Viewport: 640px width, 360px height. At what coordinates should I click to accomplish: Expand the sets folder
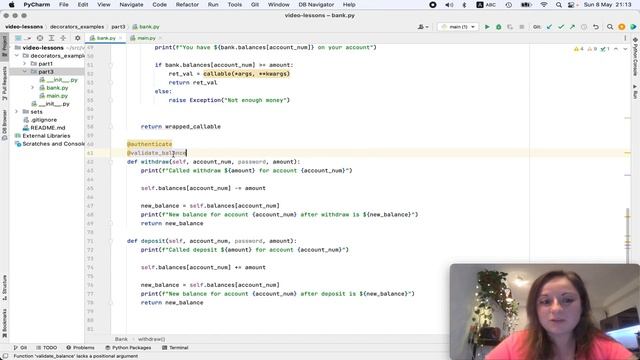[17, 111]
